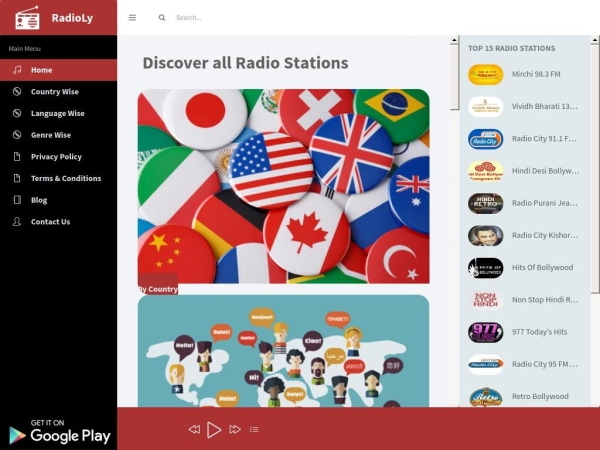Open Hits Of Bollywood station logo
The width and height of the screenshot is (600, 450).
(486, 267)
